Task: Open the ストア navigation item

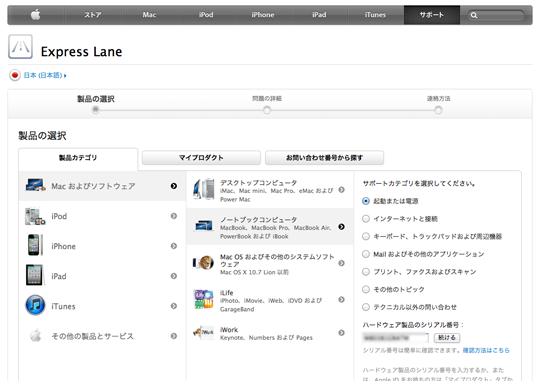Action: (93, 15)
